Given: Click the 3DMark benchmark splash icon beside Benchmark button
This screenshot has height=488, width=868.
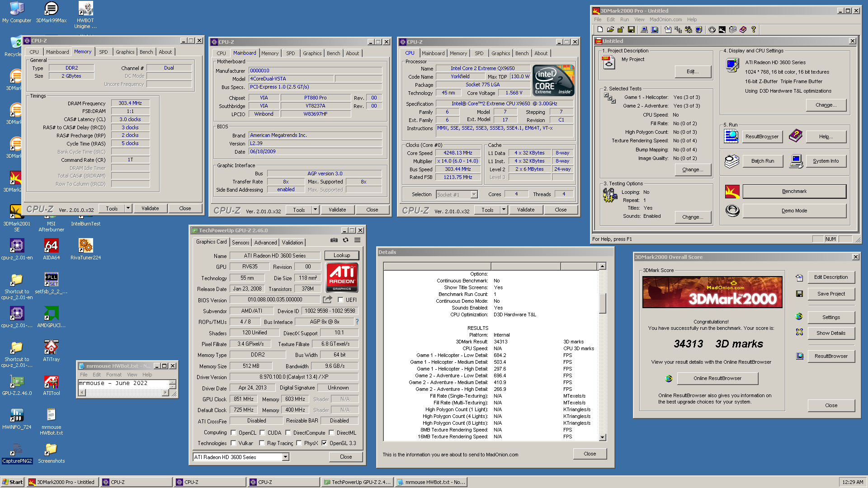Looking at the screenshot, I should tap(732, 192).
